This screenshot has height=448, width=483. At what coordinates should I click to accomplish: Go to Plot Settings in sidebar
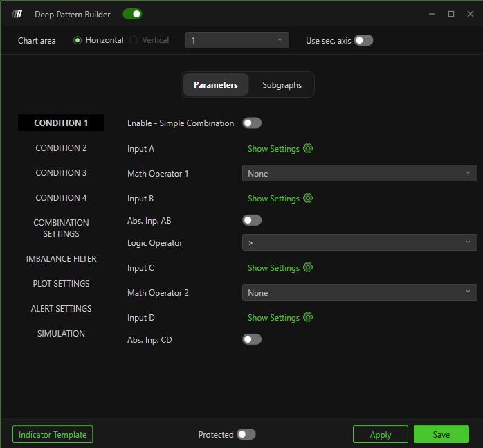pyautogui.click(x=62, y=284)
